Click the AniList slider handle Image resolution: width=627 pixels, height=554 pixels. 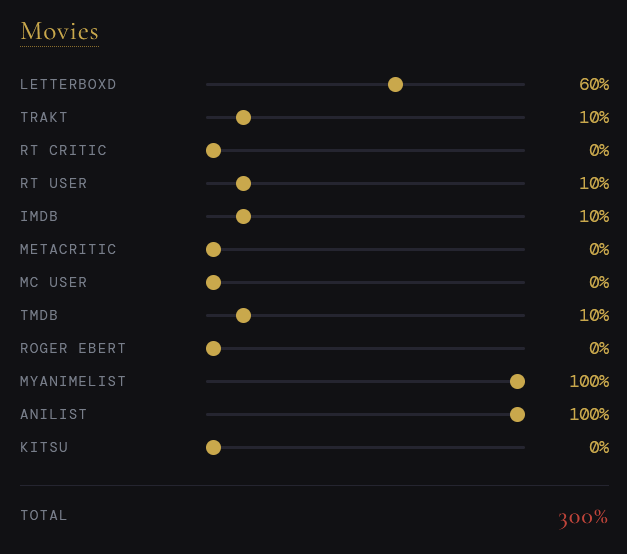tap(517, 414)
